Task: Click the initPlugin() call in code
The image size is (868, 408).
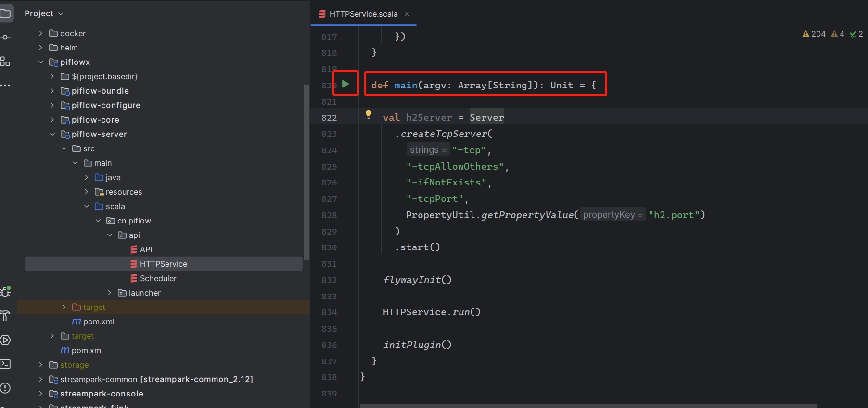Action: tap(417, 345)
